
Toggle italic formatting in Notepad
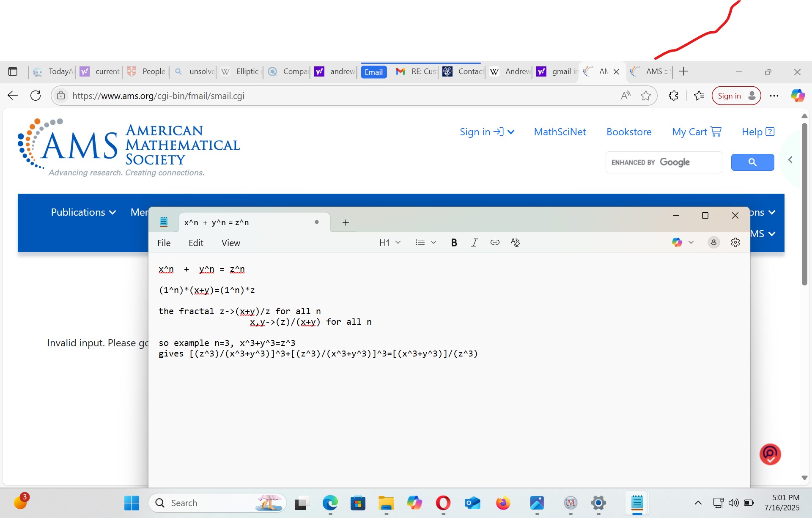point(475,242)
